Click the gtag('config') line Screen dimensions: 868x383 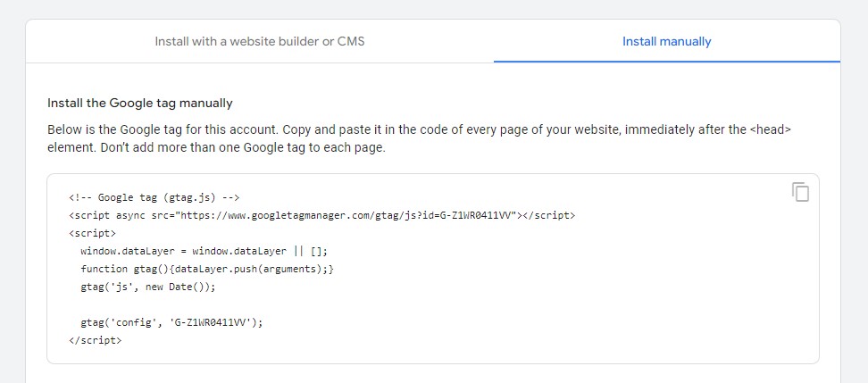[171, 322]
